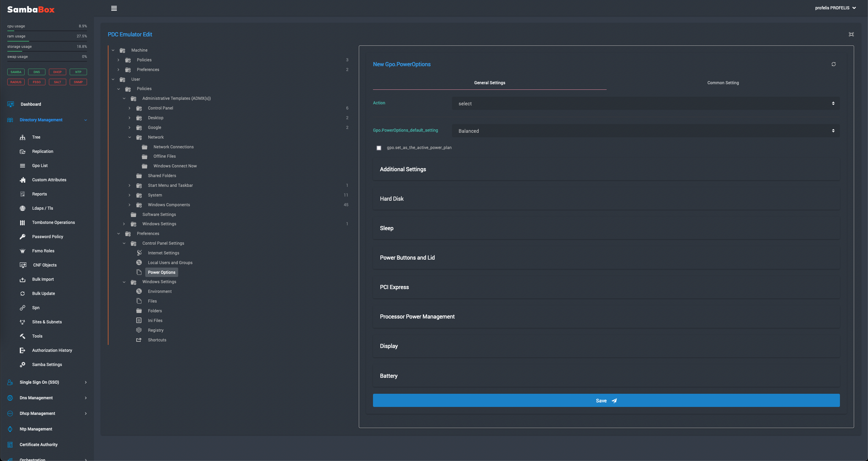
Task: Click the CNF Objects icon
Action: pos(23,265)
